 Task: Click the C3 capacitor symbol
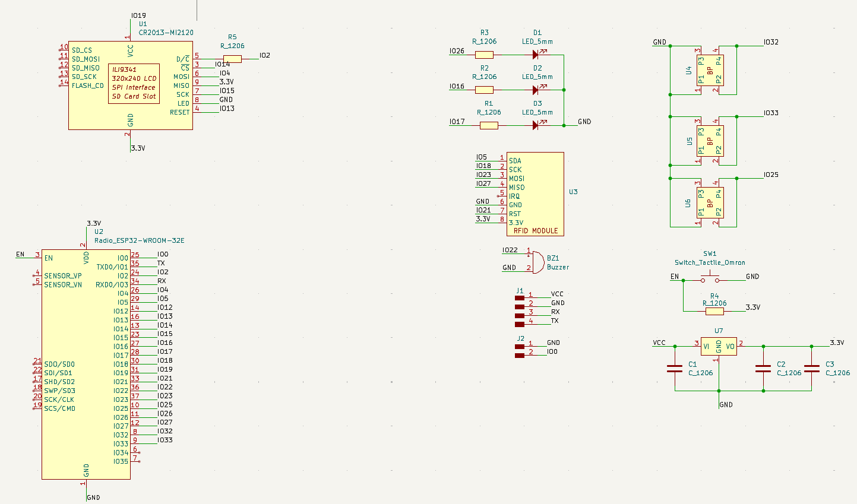(x=811, y=369)
